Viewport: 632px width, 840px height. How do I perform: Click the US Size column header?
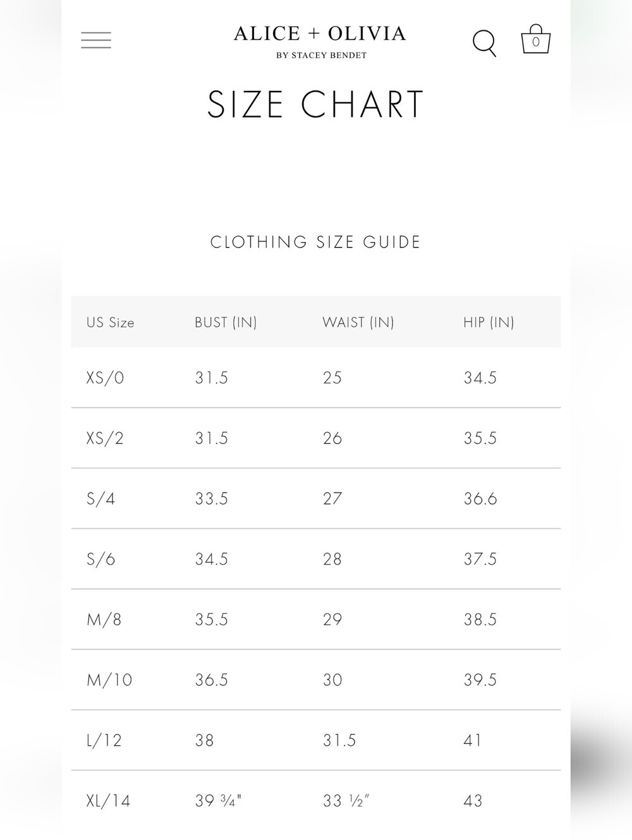[x=111, y=323]
